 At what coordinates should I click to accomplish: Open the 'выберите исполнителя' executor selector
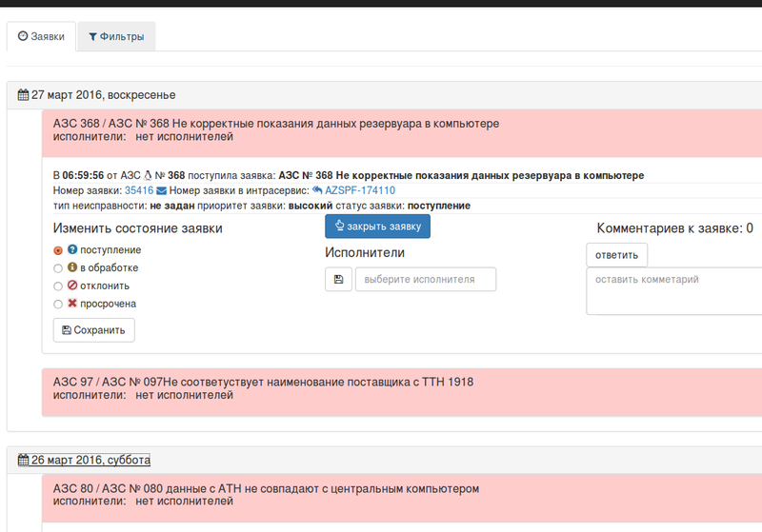click(x=426, y=280)
